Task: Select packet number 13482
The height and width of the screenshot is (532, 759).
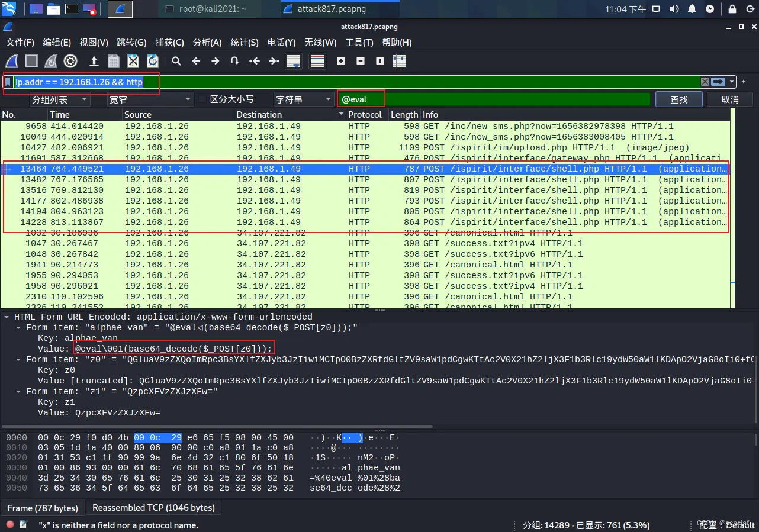Action: 365,179
